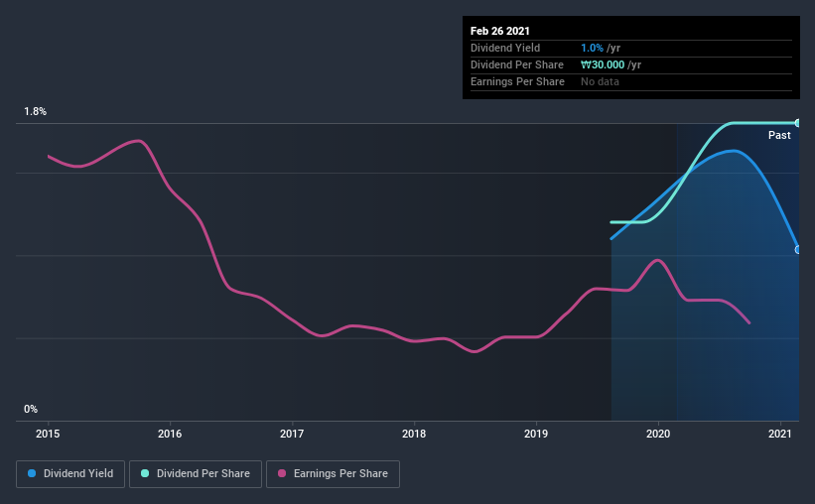Select the 2020 x-axis year label
This screenshot has height=504, width=815.
(x=658, y=434)
